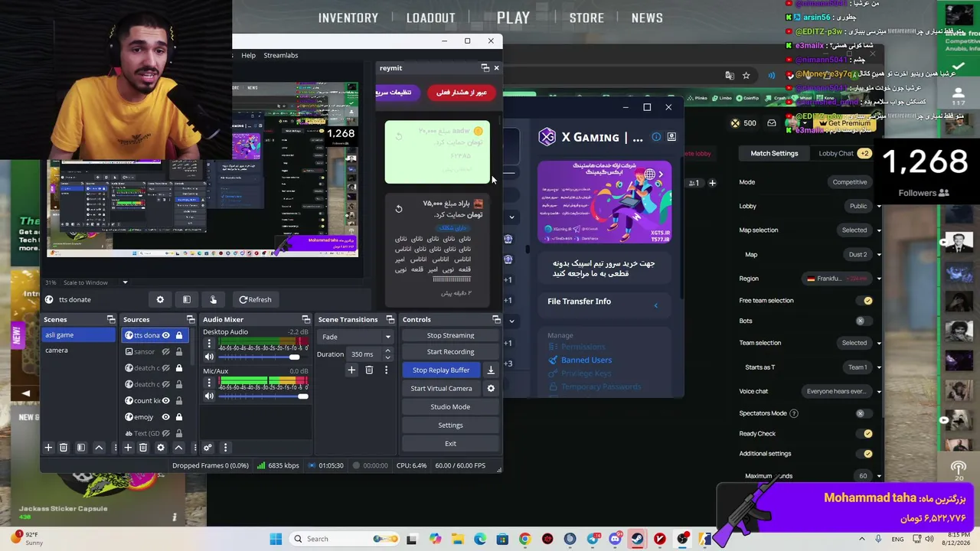Add a new source in Sources panel
The image size is (980, 551).
(x=128, y=448)
